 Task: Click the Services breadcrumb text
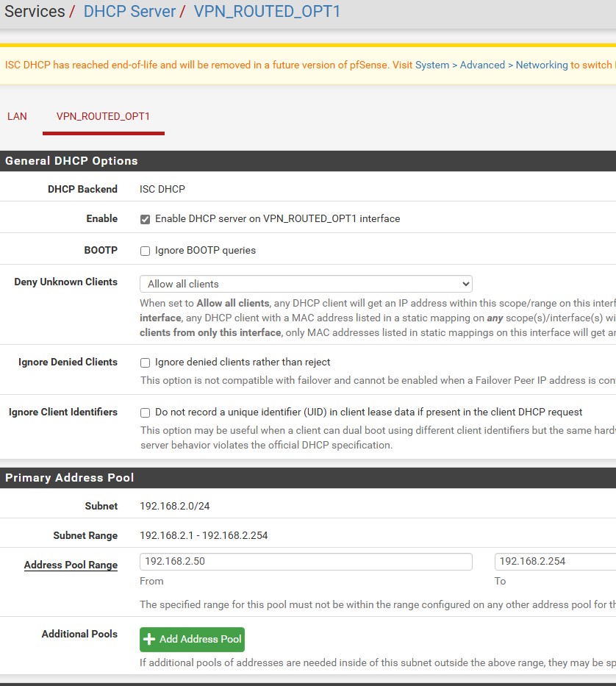[x=35, y=12]
